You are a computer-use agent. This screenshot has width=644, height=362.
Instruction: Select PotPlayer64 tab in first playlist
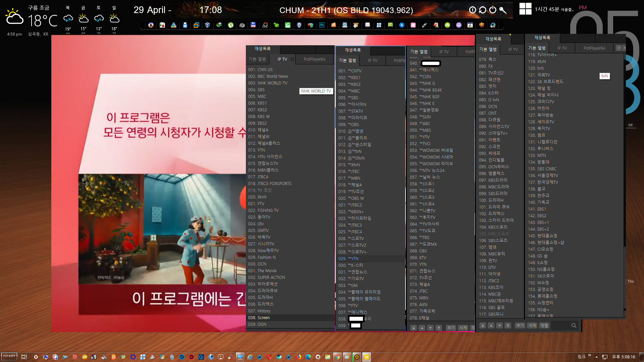tap(315, 59)
